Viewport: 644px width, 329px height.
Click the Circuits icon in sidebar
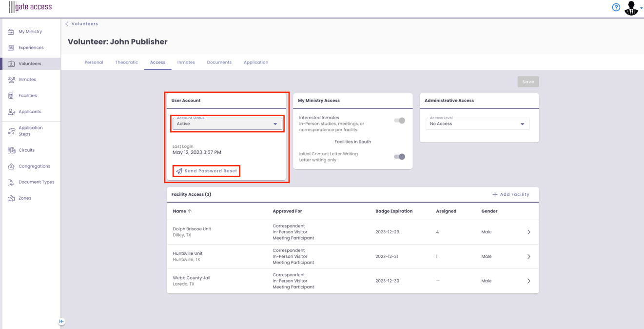11,150
